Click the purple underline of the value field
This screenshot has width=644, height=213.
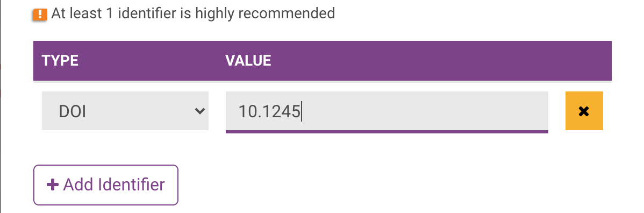tap(387, 132)
